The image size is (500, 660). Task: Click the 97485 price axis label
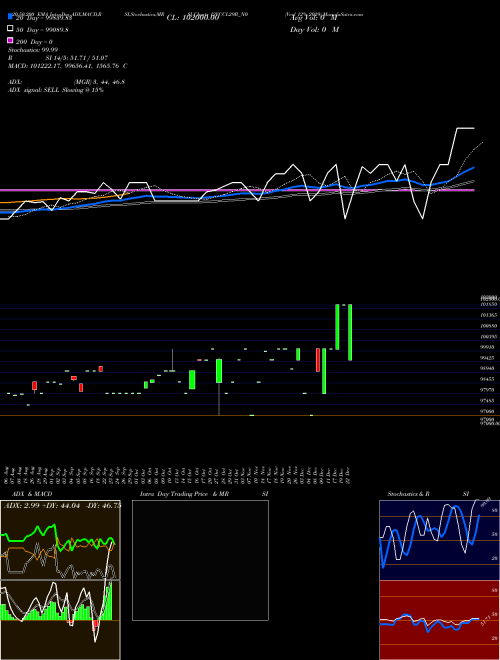pos(488,401)
